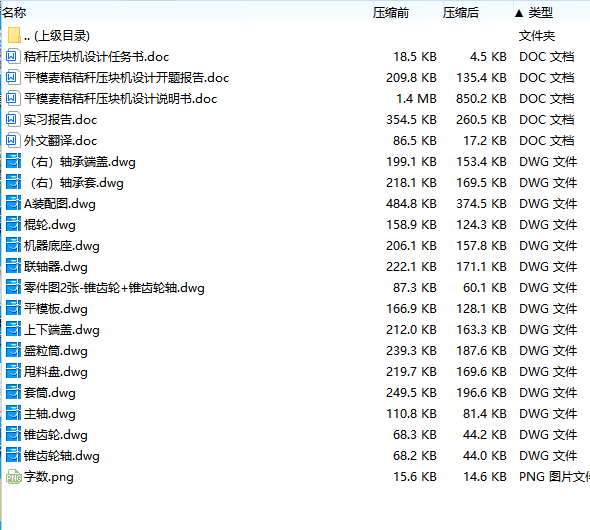Select file A装配图.dwg
Viewport: 590px width, 530px height.
[59, 204]
